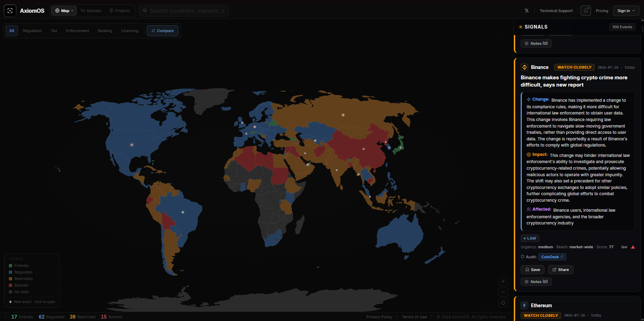Open Notes (0) on Binance card

[536, 282]
